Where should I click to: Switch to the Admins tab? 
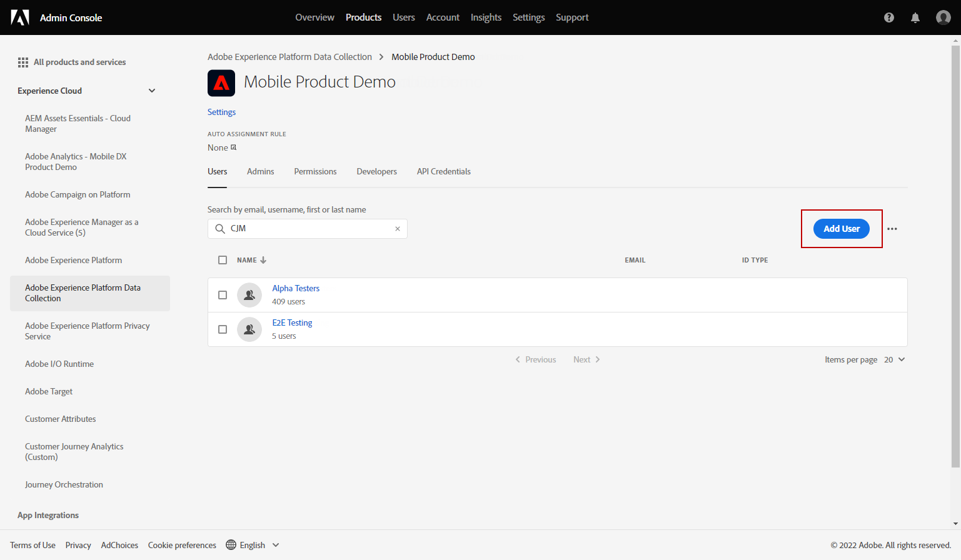click(x=261, y=172)
